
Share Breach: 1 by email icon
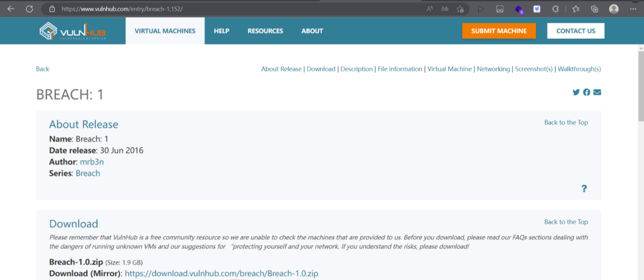tap(597, 92)
